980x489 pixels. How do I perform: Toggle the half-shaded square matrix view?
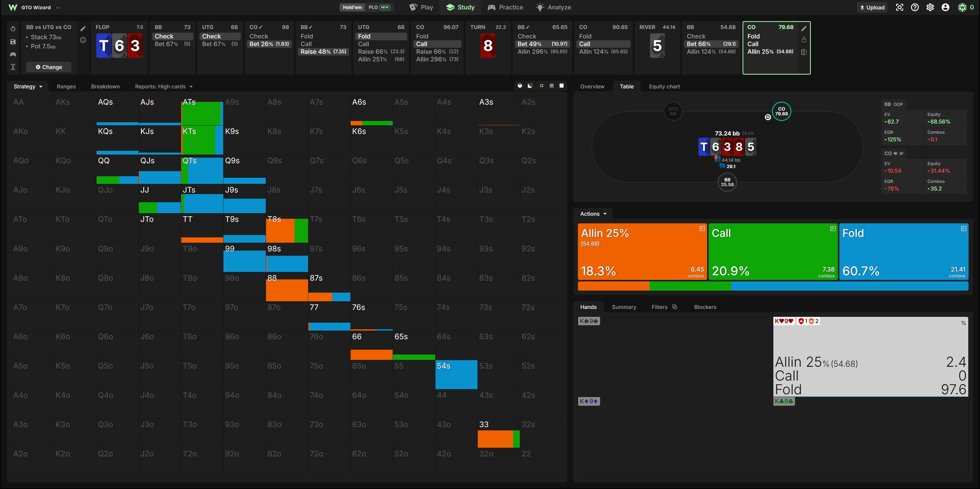click(x=530, y=86)
